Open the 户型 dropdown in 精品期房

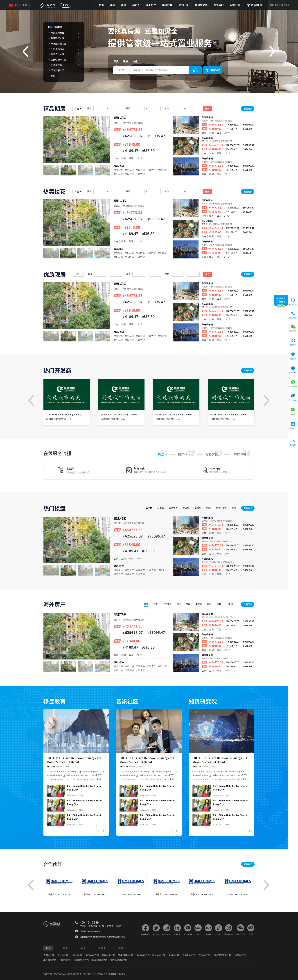click(x=78, y=108)
